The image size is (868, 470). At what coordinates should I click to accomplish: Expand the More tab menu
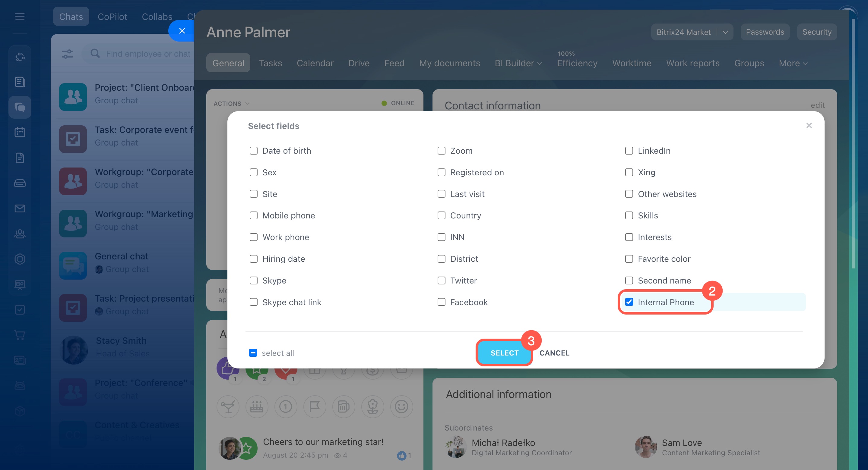pyautogui.click(x=793, y=63)
